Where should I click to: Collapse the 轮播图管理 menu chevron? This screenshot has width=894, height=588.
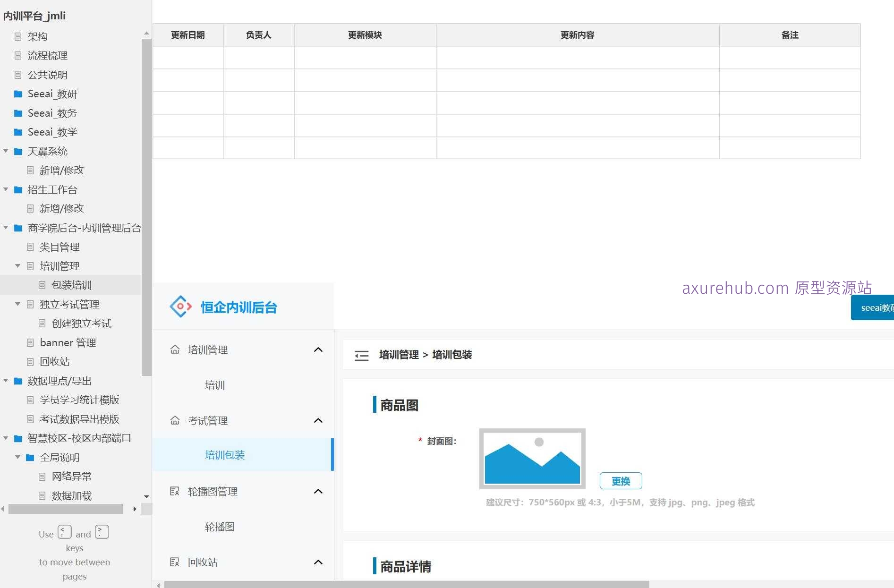[x=318, y=491]
